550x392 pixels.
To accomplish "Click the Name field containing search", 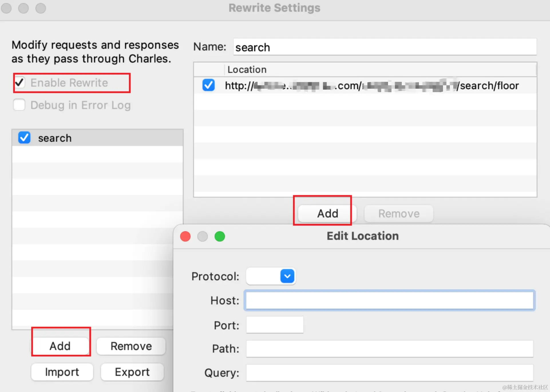I will point(385,47).
